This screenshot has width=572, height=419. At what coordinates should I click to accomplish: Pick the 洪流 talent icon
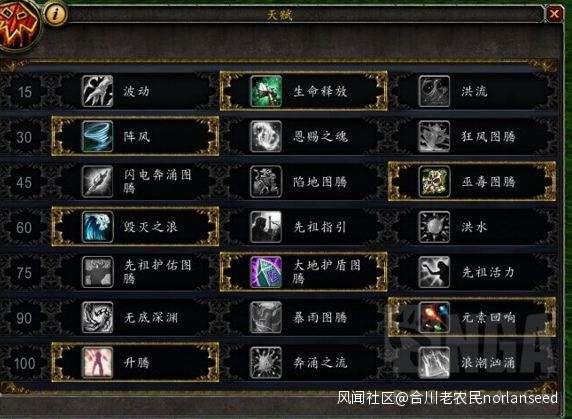pyautogui.click(x=434, y=91)
